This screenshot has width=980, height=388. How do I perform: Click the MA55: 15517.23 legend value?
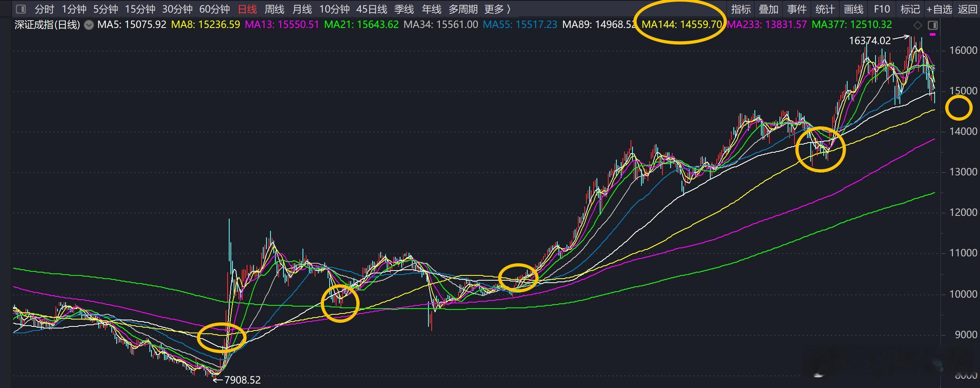pyautogui.click(x=520, y=25)
